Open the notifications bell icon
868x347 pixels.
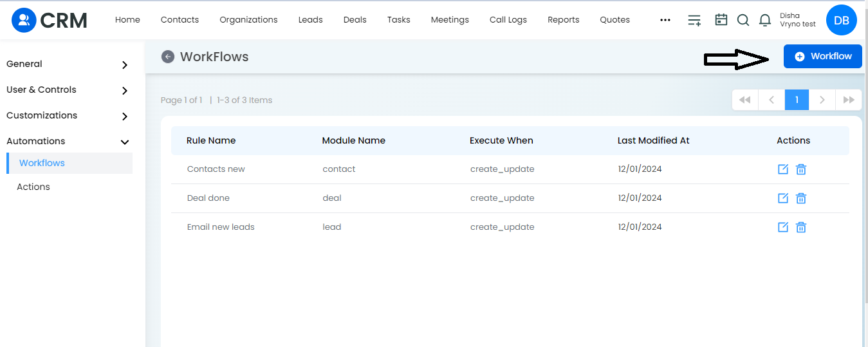point(765,20)
